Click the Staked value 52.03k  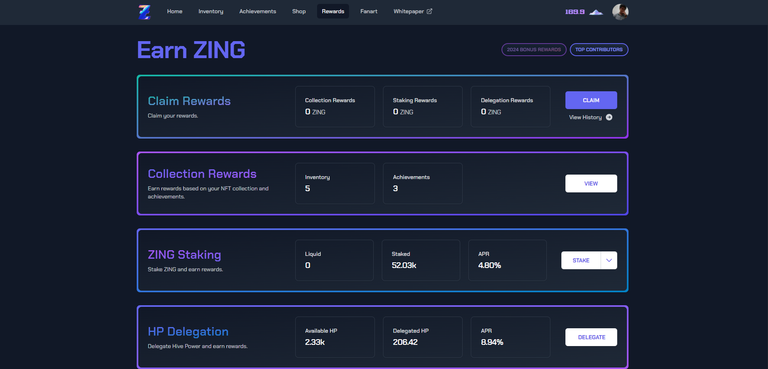pos(405,265)
